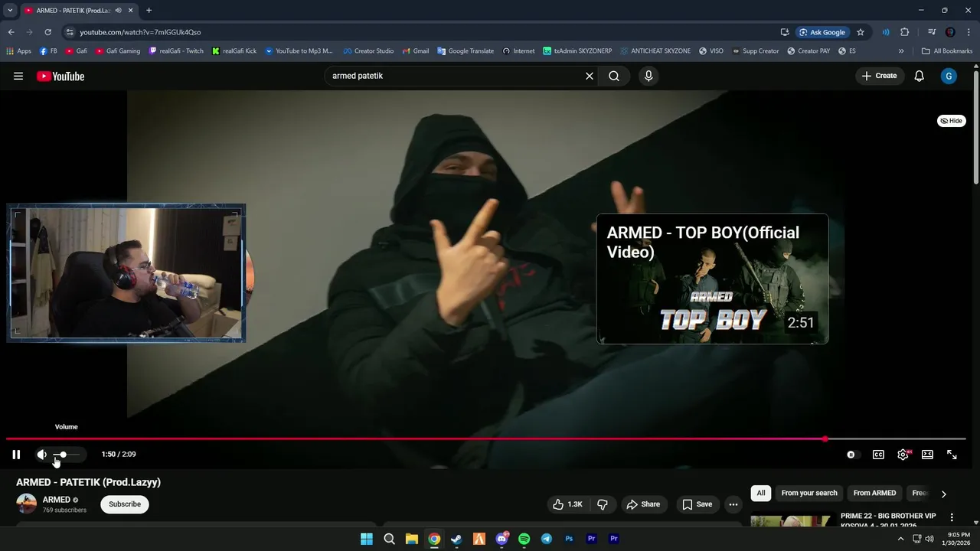Seek on the red video progress bar
Screen dimensions: 980x551
485,439
